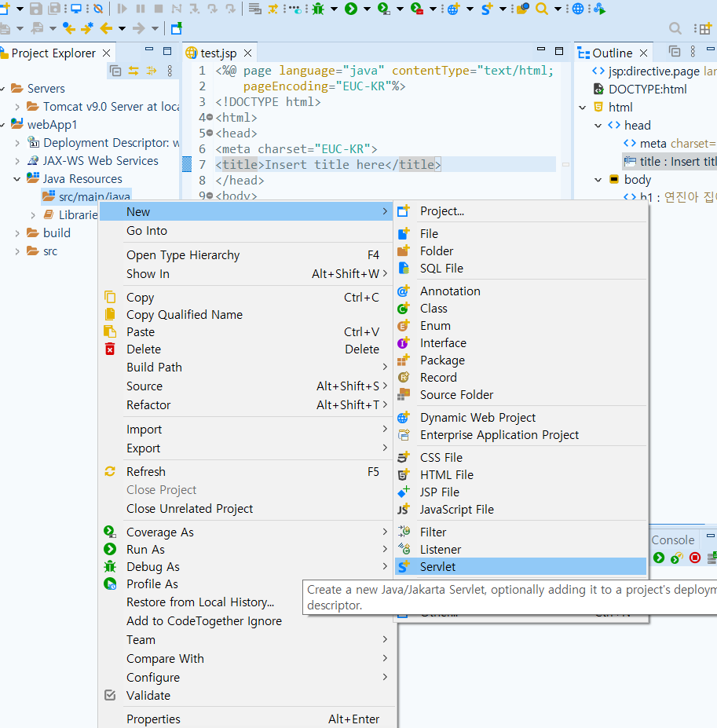Choose HTML File in the New submenu
This screenshot has width=717, height=728.
521,475
